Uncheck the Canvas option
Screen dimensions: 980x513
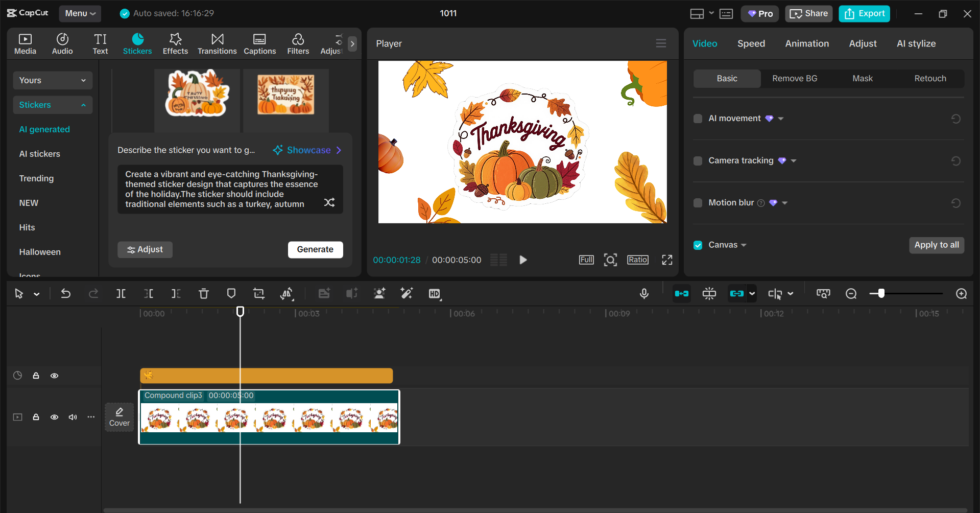pos(698,245)
